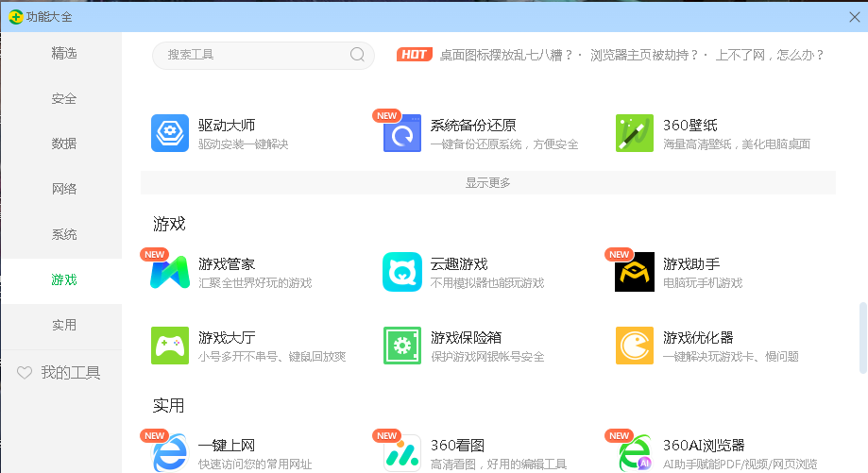Switch to the 系统 category

tap(63, 234)
